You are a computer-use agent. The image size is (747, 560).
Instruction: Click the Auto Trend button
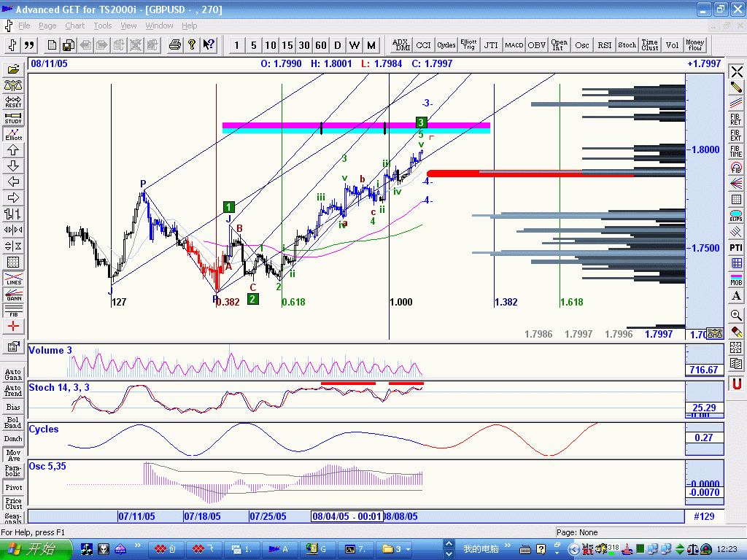click(13, 391)
